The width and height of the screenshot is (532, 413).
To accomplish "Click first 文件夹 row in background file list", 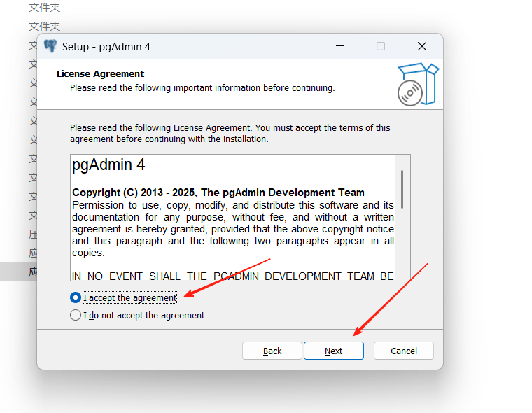I will click(44, 8).
